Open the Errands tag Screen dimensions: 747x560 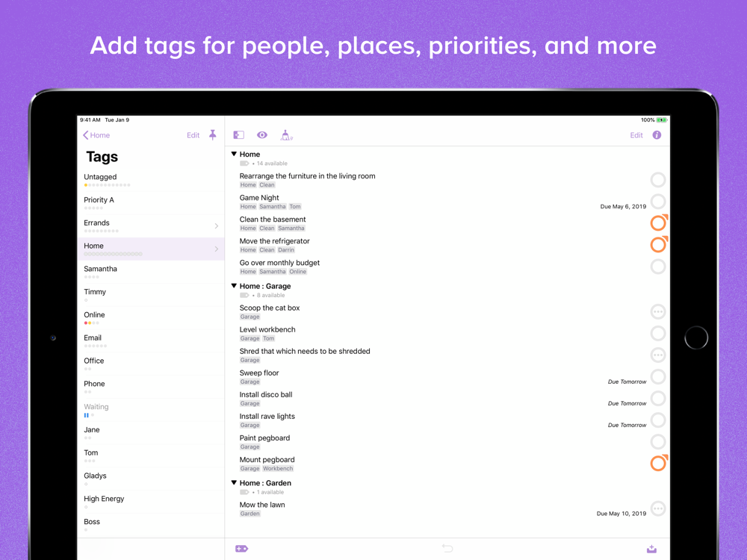pyautogui.click(x=151, y=226)
